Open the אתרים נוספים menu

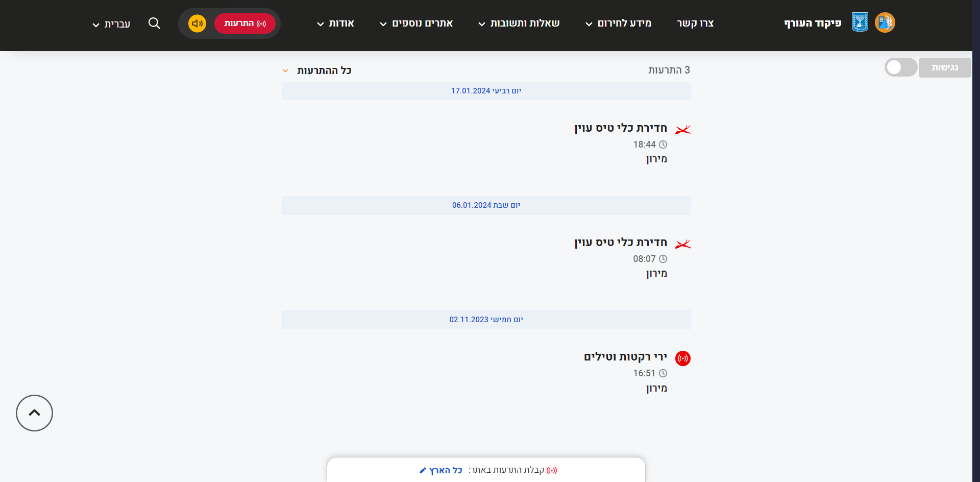(416, 23)
